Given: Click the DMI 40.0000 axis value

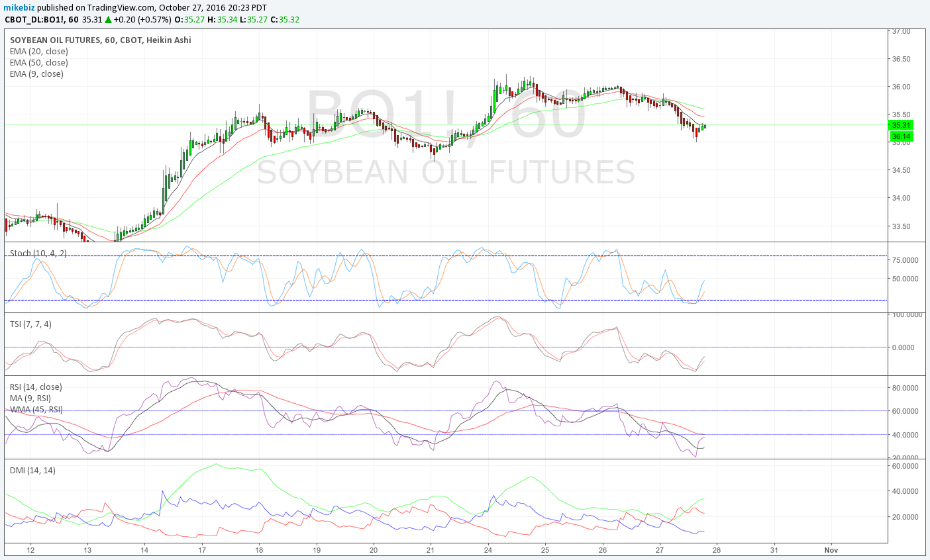Looking at the screenshot, I should (904, 491).
